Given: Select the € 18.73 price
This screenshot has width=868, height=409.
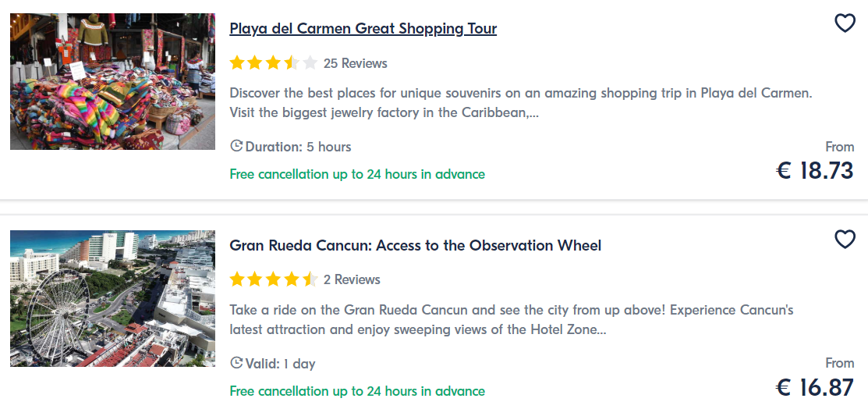Looking at the screenshot, I should [x=815, y=171].
